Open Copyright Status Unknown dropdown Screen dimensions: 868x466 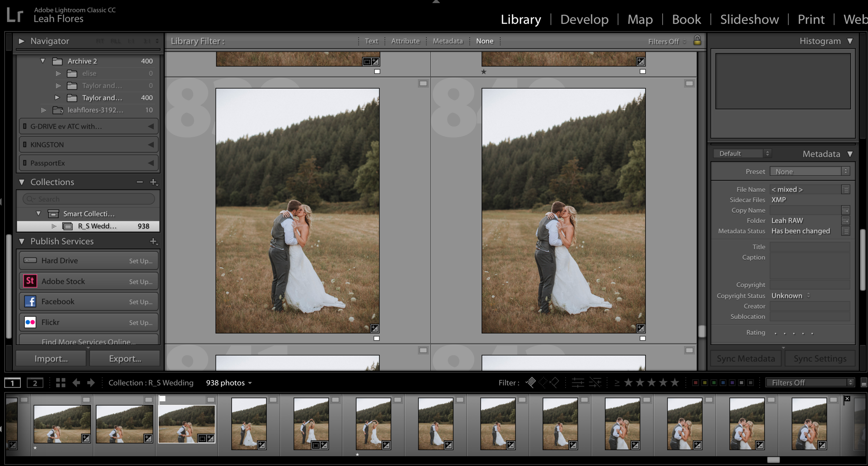791,296
